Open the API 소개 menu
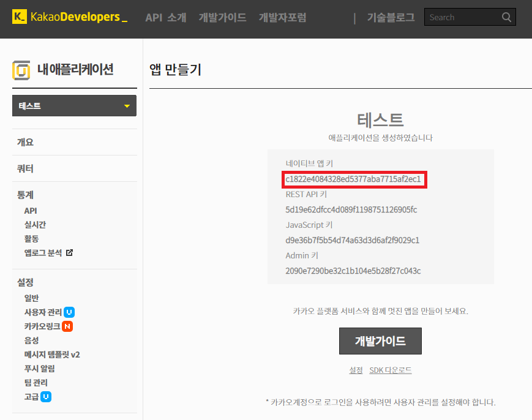Viewport: 532px width, 420px height. click(165, 17)
